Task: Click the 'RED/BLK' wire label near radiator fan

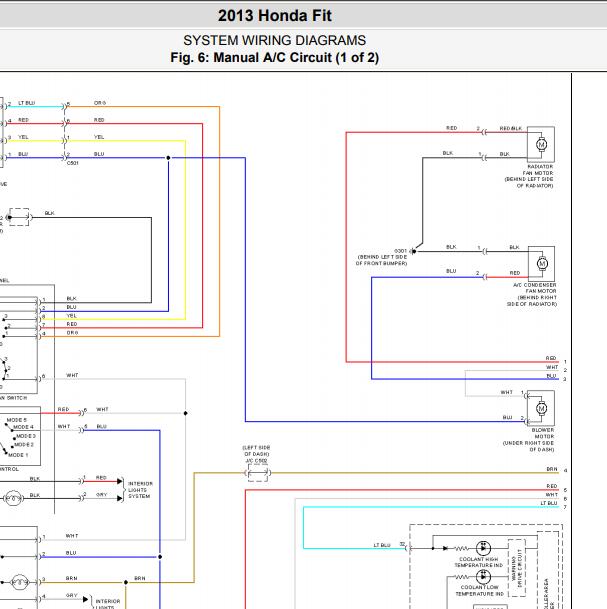Action: point(511,128)
